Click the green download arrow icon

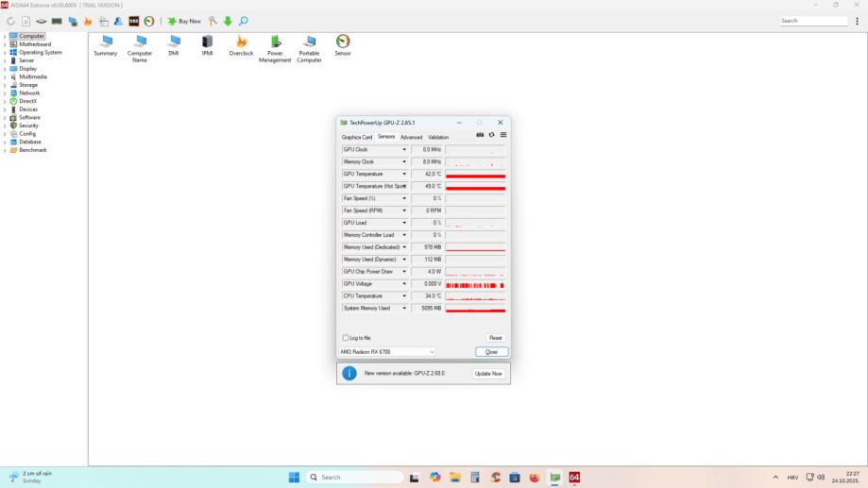(x=228, y=21)
